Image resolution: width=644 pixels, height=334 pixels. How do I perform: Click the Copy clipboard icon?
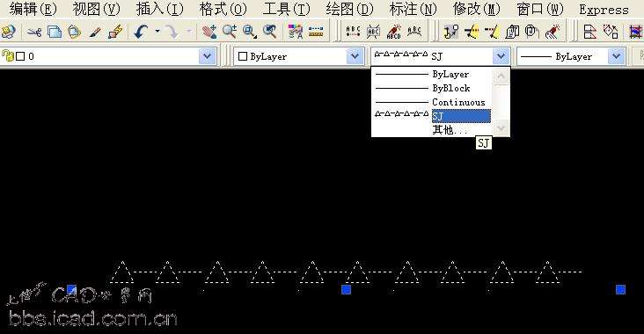[x=55, y=32]
